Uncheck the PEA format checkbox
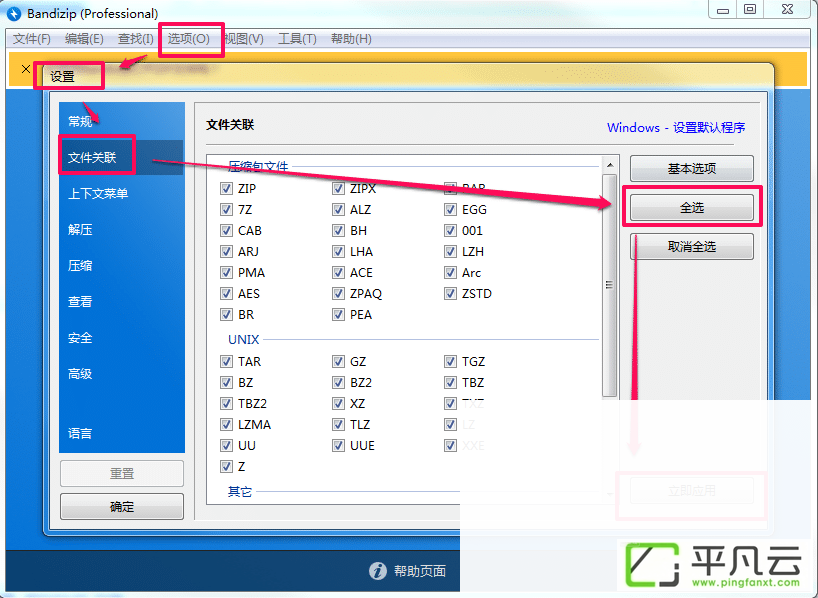The height and width of the screenshot is (598, 818). click(338, 314)
